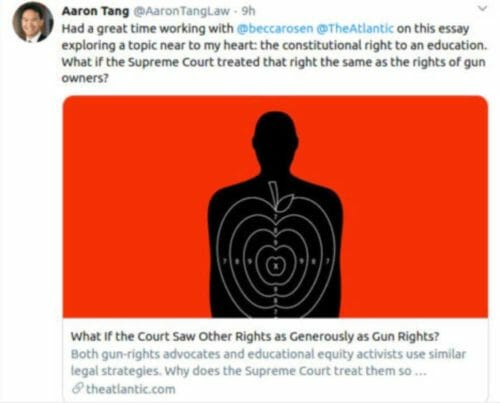Image resolution: width=500 pixels, height=403 pixels.
Task: Open Aaron Tang's profile avatar photo
Action: coord(33,22)
